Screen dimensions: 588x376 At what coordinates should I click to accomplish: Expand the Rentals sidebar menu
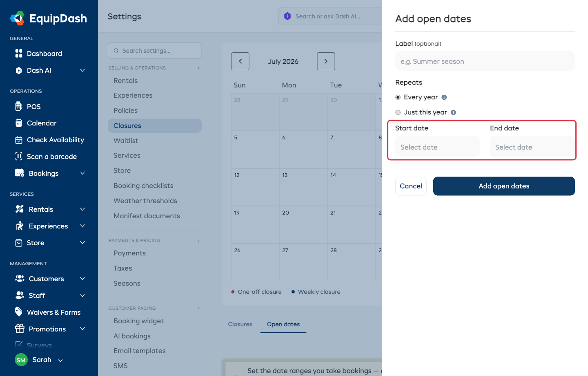(82, 209)
